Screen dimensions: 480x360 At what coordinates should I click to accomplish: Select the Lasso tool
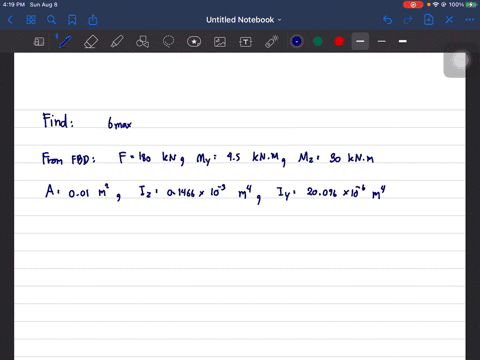tap(168, 42)
